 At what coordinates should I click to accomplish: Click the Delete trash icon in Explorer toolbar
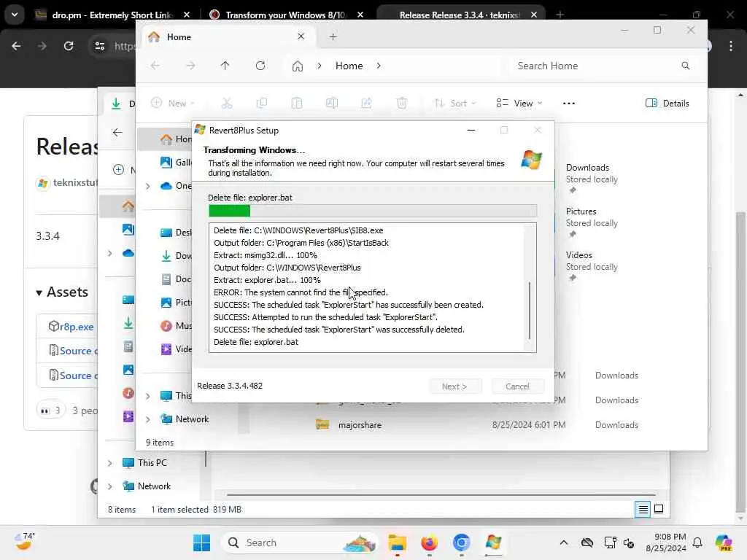pyautogui.click(x=402, y=103)
